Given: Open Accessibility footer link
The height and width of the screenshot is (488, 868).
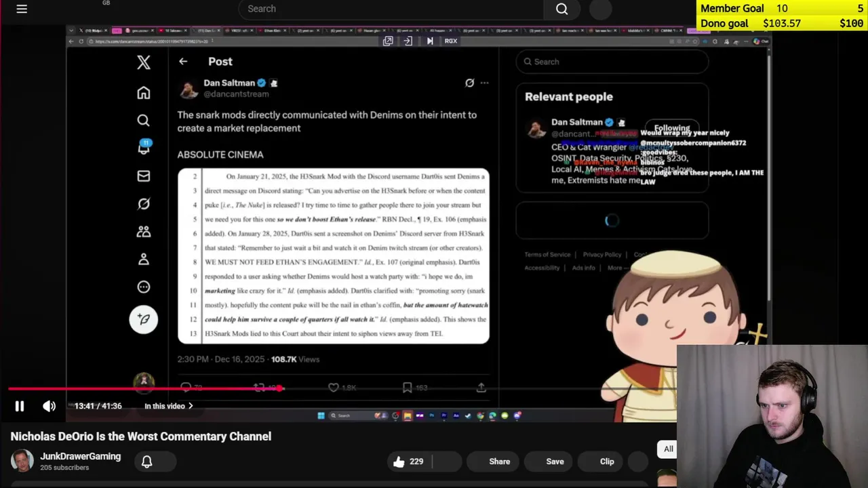Looking at the screenshot, I should 542,268.
